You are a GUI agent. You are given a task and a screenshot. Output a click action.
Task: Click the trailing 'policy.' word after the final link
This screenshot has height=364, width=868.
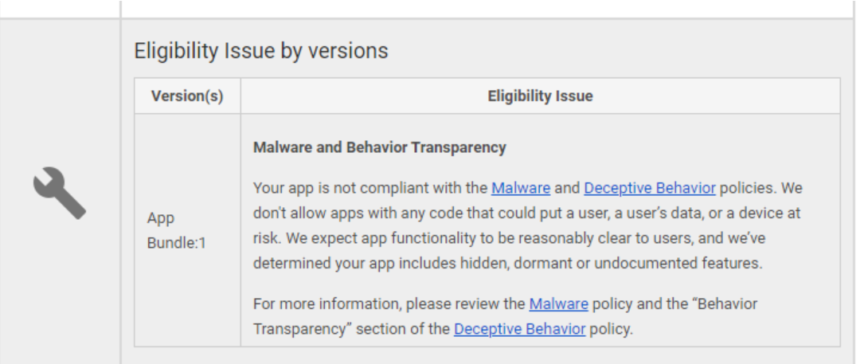pyautogui.click(x=611, y=329)
